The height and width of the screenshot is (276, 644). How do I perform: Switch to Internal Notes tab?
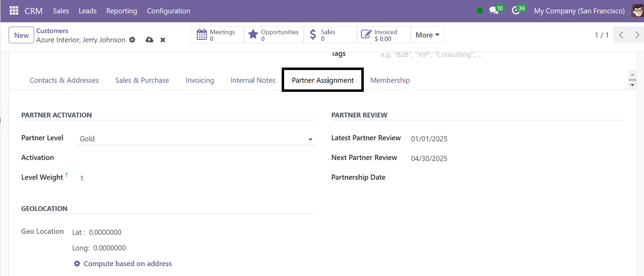pos(253,80)
